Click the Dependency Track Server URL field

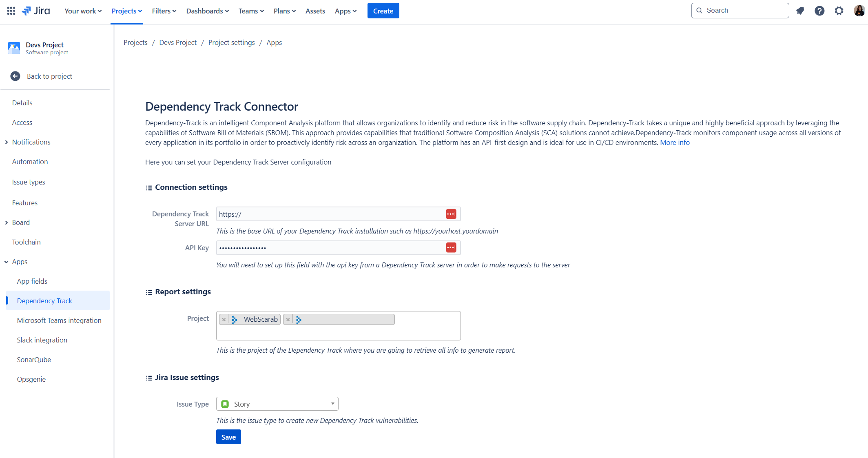coord(338,214)
